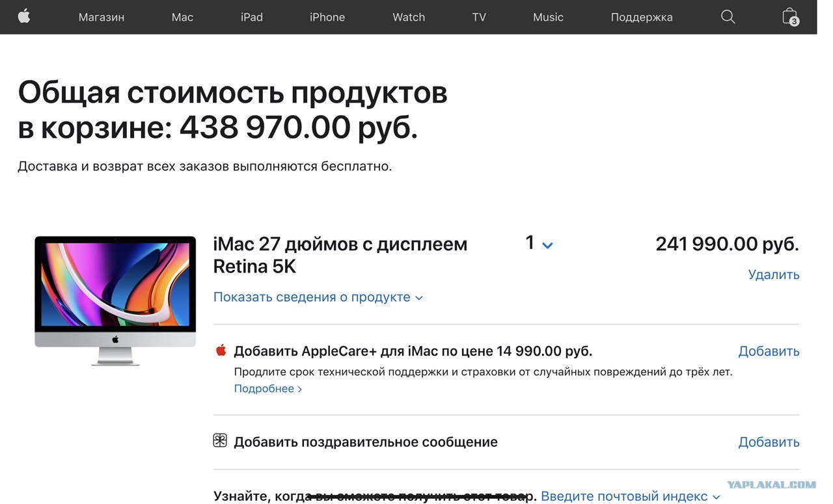
Task: Click the gift message icon
Action: [220, 441]
